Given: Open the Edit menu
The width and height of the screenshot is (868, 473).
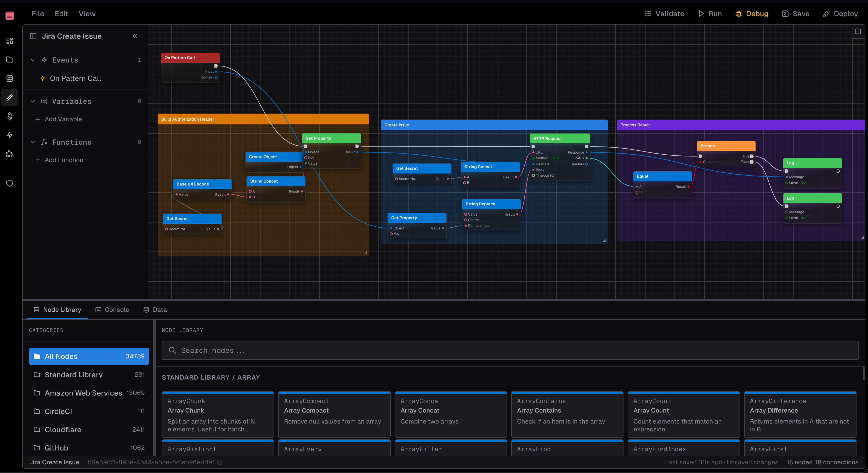Looking at the screenshot, I should (61, 14).
